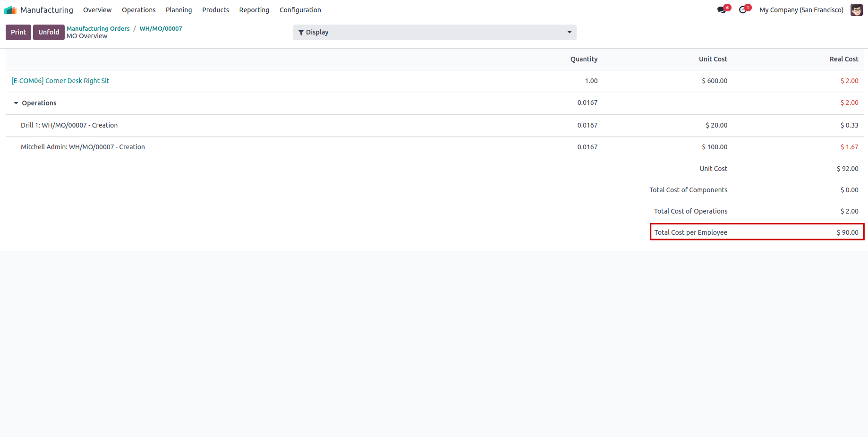
Task: Click the $ 1.67 real cost value
Action: point(849,147)
